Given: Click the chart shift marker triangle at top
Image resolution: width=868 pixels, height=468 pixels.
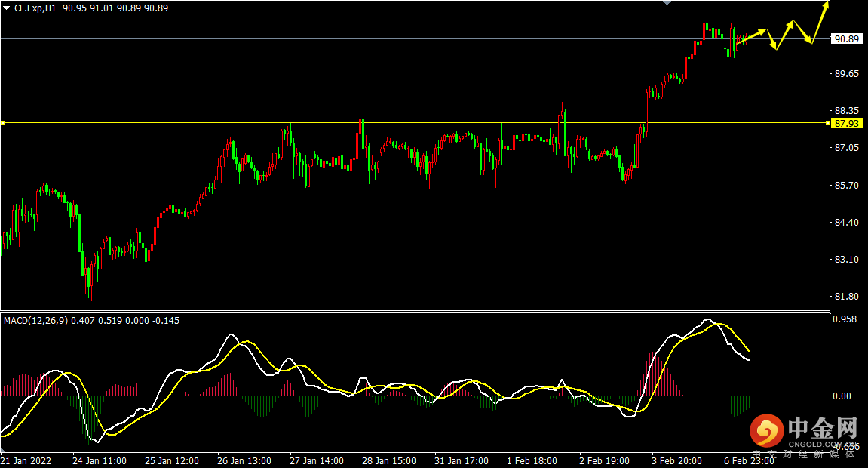Looking at the screenshot, I should click(x=667, y=3).
